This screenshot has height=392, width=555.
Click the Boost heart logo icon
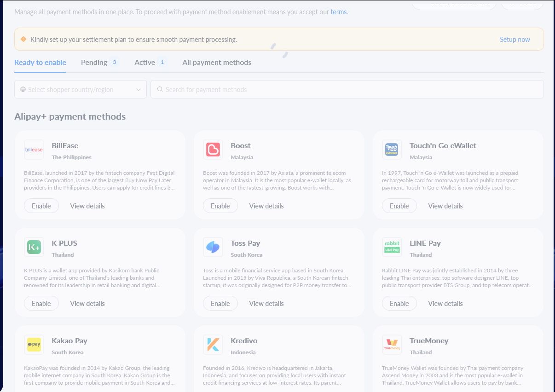coord(213,150)
